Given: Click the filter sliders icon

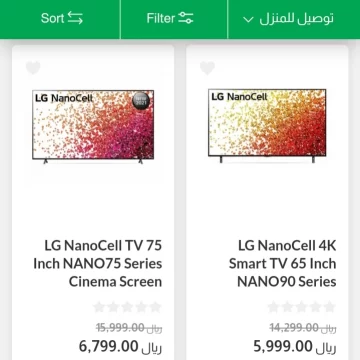Looking at the screenshot, I should coord(186,18).
